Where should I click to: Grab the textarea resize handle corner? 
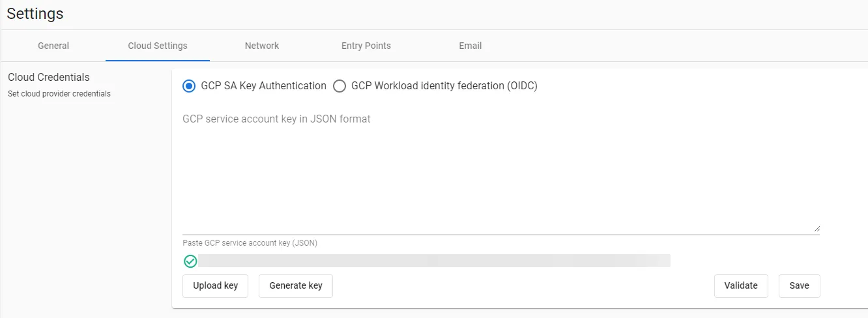[817, 228]
